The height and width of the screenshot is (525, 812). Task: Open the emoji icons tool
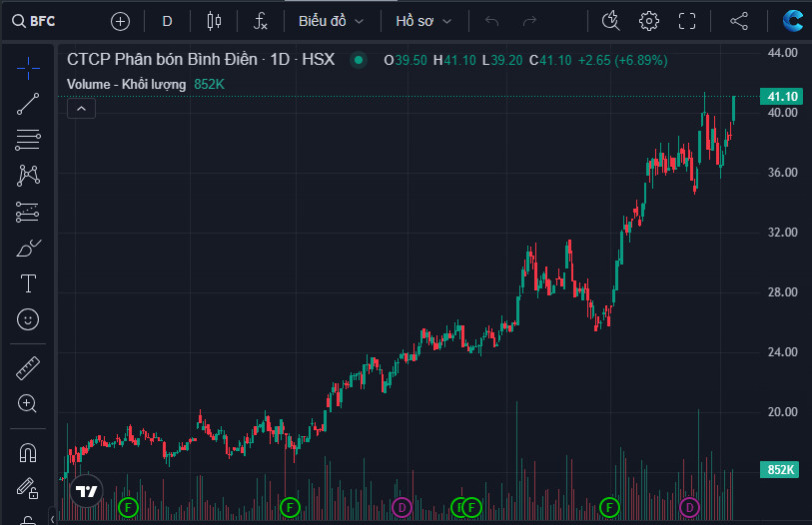(28, 319)
